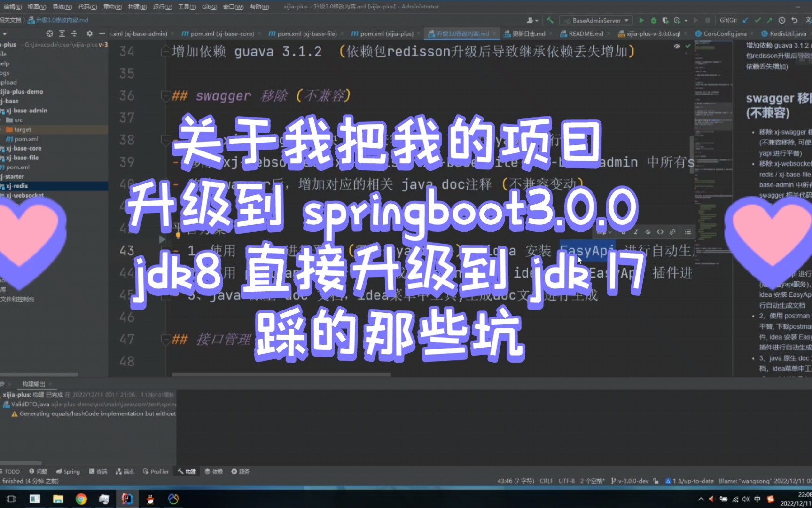
Task: Switch to the xijia-plus-v-3.0.0.sql tab
Action: coord(653,33)
